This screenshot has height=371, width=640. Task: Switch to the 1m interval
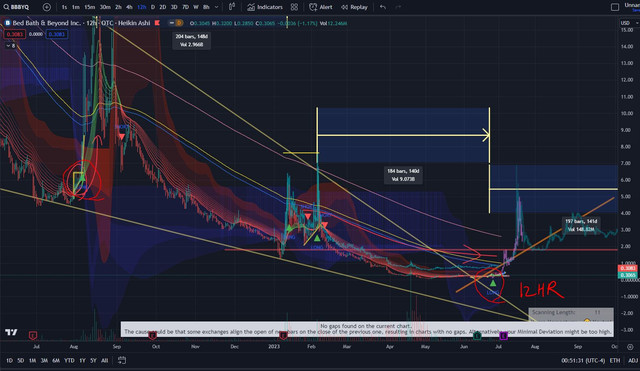click(x=76, y=7)
